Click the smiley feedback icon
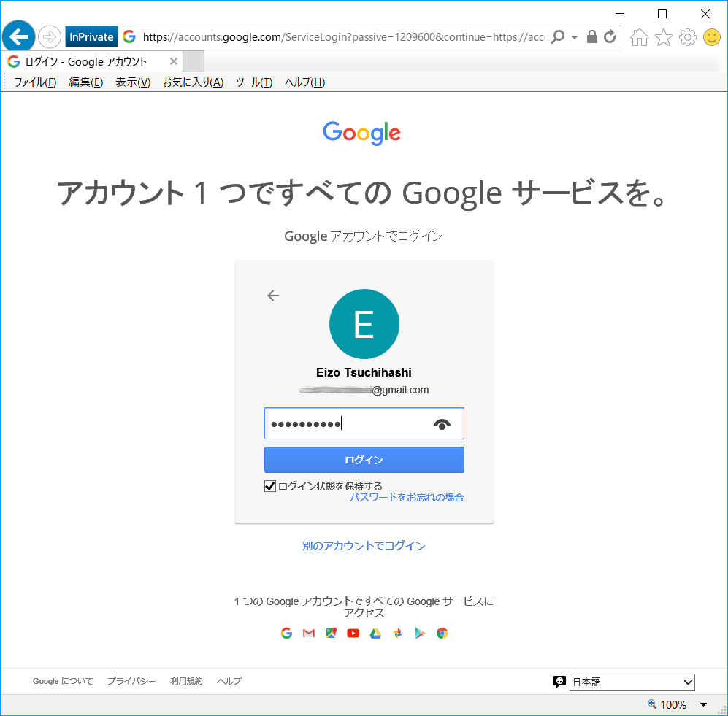The height and width of the screenshot is (716, 728). (712, 37)
